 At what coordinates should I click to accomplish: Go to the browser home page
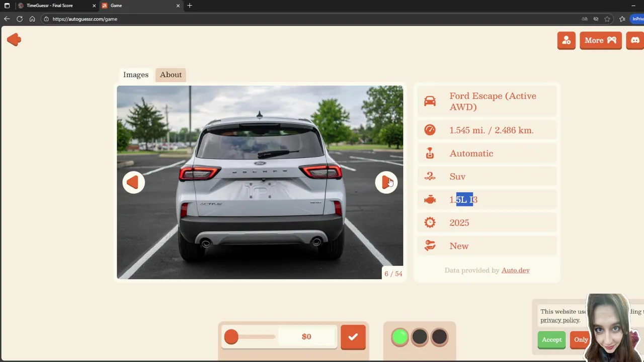[x=32, y=19]
